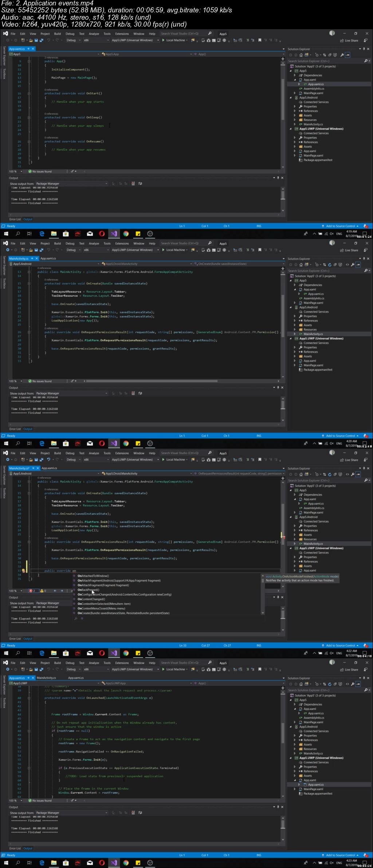Click Search Solution Explorer field in 00:05:34 frame
This screenshot has width=373, height=868.
tap(329, 690)
